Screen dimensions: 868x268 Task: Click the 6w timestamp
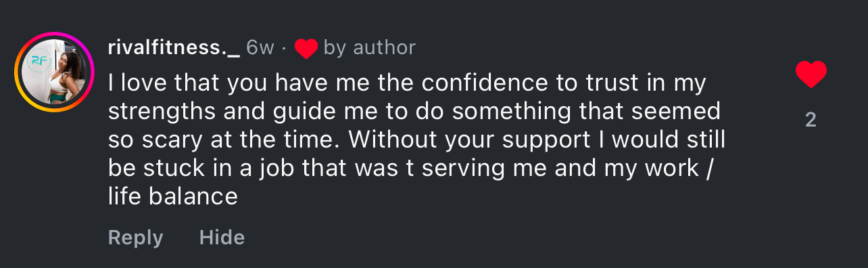(x=260, y=47)
